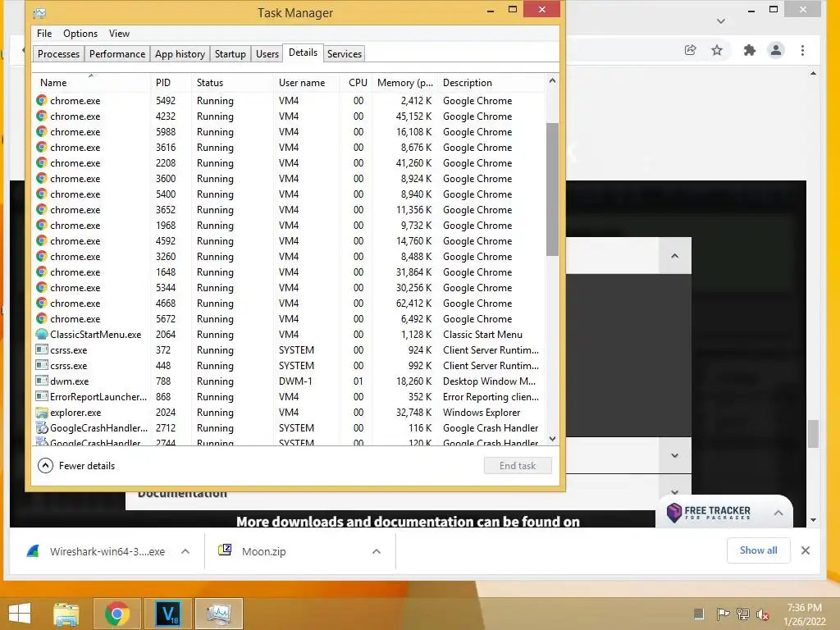Sort by the Status column header
Image resolution: width=840 pixels, height=630 pixels.
[x=232, y=83]
